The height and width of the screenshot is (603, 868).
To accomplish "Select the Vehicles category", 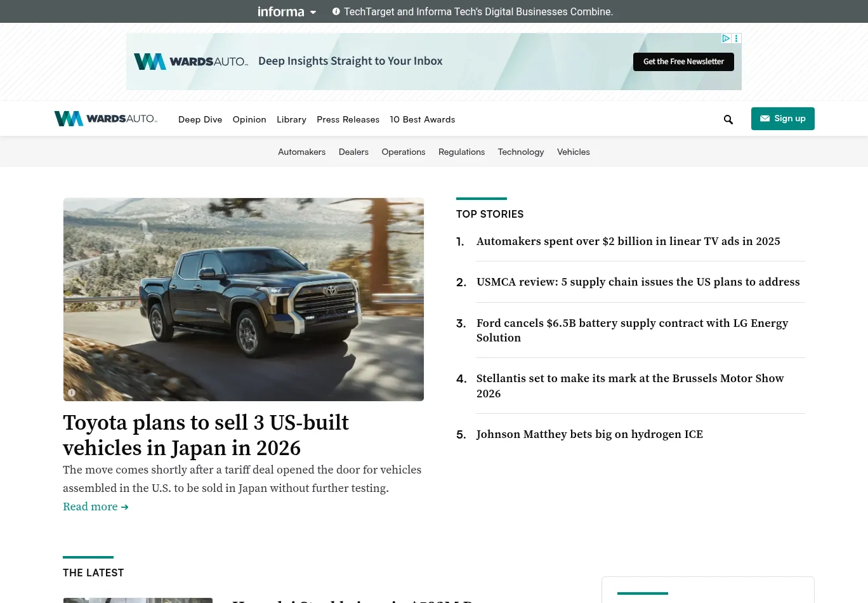I will 573,152.
